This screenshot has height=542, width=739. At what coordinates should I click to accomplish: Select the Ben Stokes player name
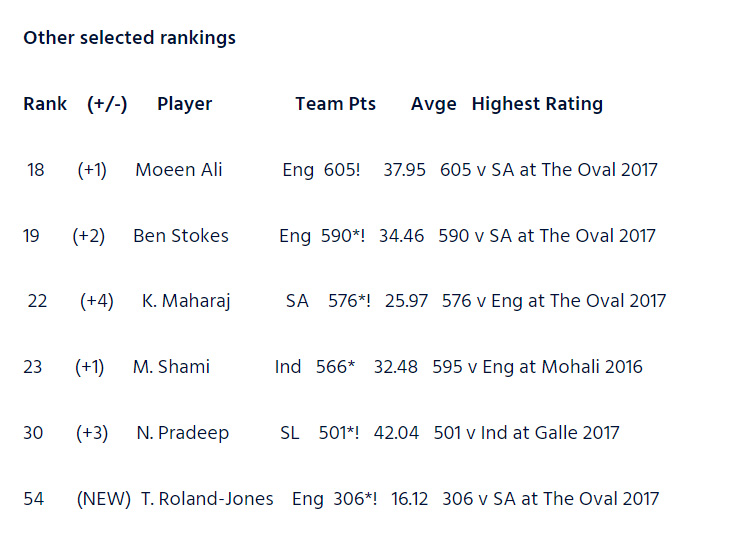click(181, 236)
